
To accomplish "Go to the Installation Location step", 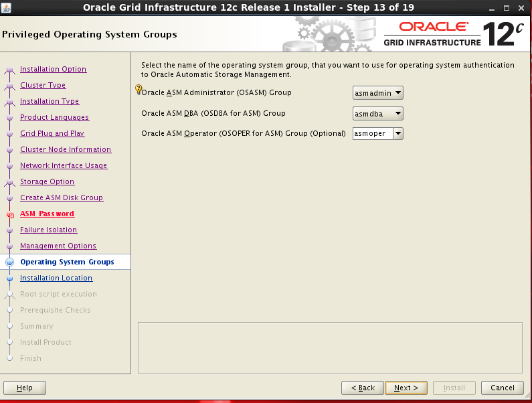I will [56, 278].
